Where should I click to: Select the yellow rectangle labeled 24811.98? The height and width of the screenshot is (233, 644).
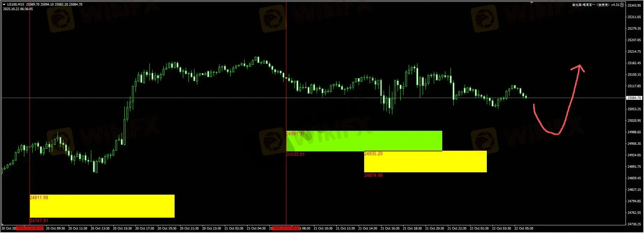[102, 206]
